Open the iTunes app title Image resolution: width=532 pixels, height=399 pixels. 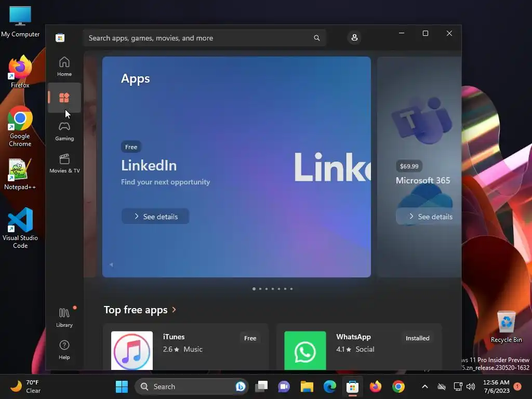click(x=174, y=337)
